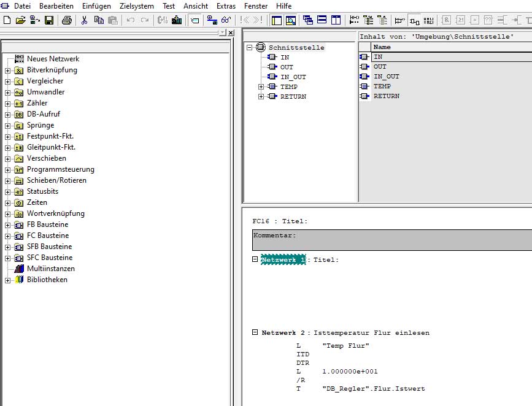Image resolution: width=532 pixels, height=406 pixels.
Task: Click negate binary input icon
Action: pos(517,20)
